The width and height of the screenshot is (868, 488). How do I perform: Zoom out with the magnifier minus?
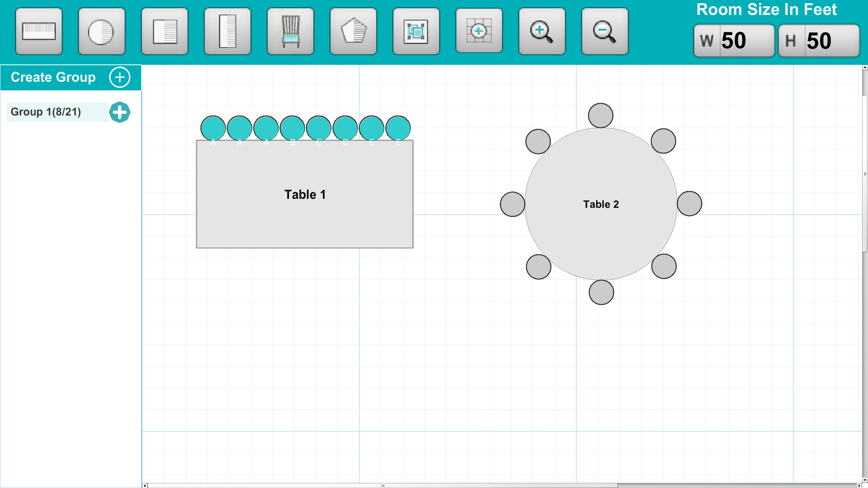tap(605, 31)
